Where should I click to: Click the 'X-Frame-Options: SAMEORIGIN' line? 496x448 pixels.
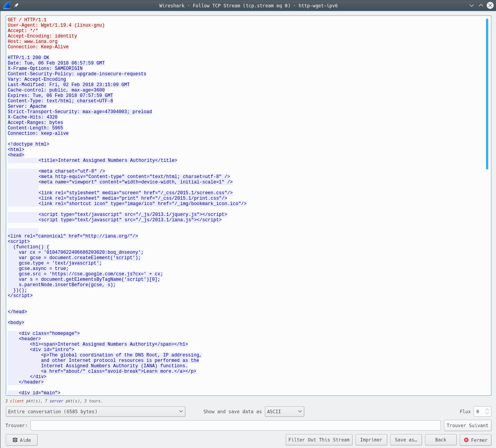[x=45, y=68]
